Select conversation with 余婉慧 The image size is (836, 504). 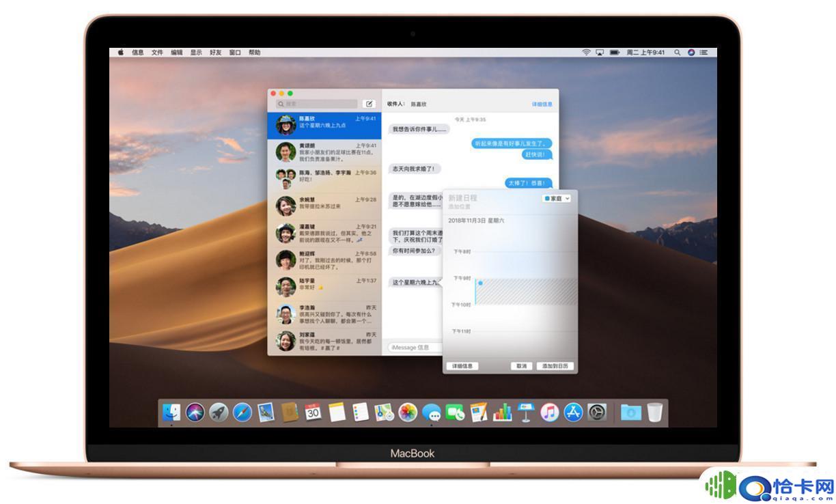[324, 206]
